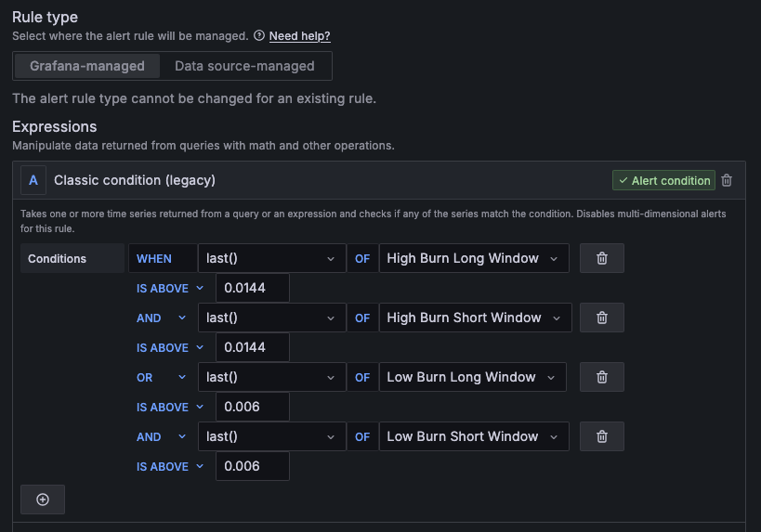Click the expression A identifier badge

[33, 180]
